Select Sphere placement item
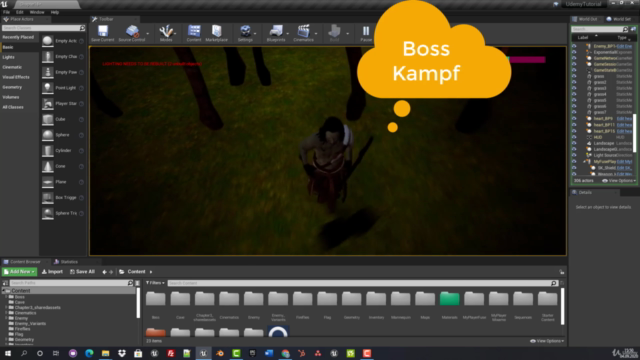This screenshot has height=360, width=640. pos(62,135)
